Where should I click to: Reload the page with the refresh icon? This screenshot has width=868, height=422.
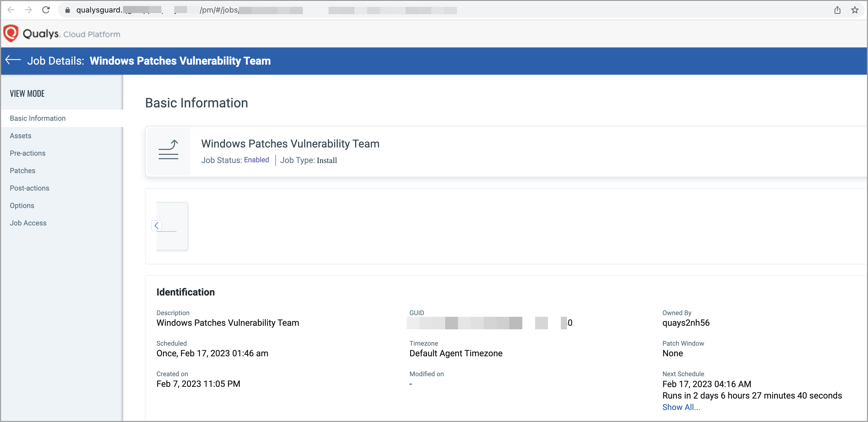[46, 10]
